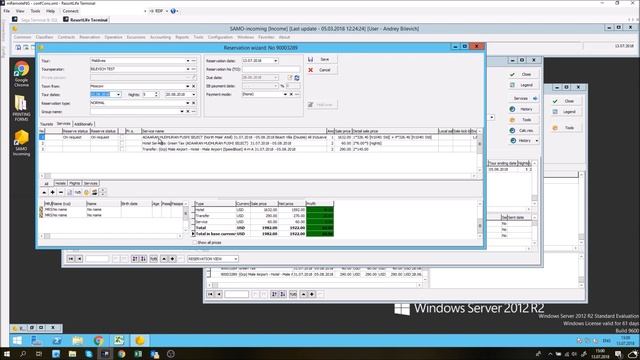
Task: Click the SAMO app icon in remote taskbar
Action: point(140,340)
